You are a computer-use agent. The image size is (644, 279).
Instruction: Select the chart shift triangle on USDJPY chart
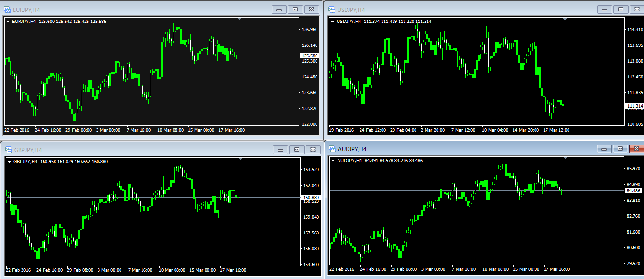click(565, 19)
